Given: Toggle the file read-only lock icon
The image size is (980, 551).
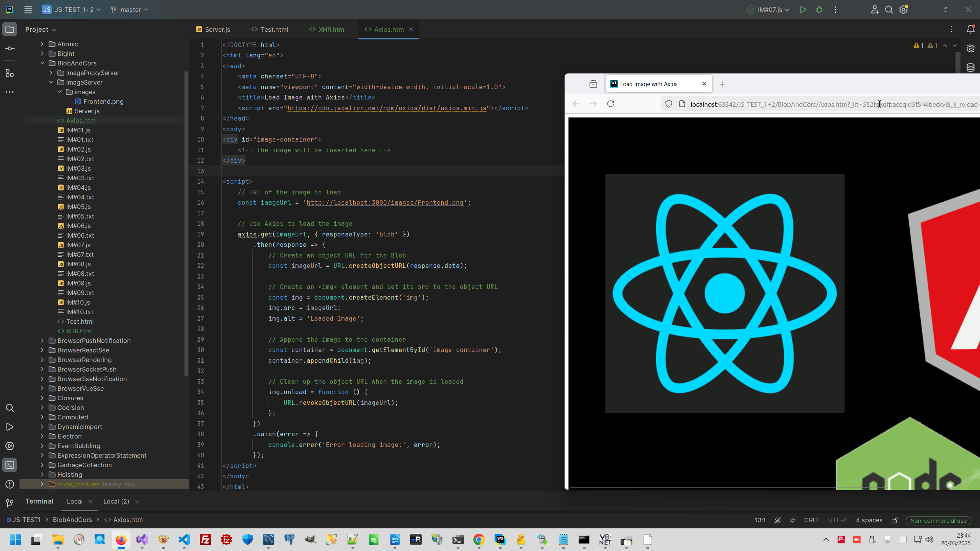Looking at the screenshot, I should click(x=895, y=520).
